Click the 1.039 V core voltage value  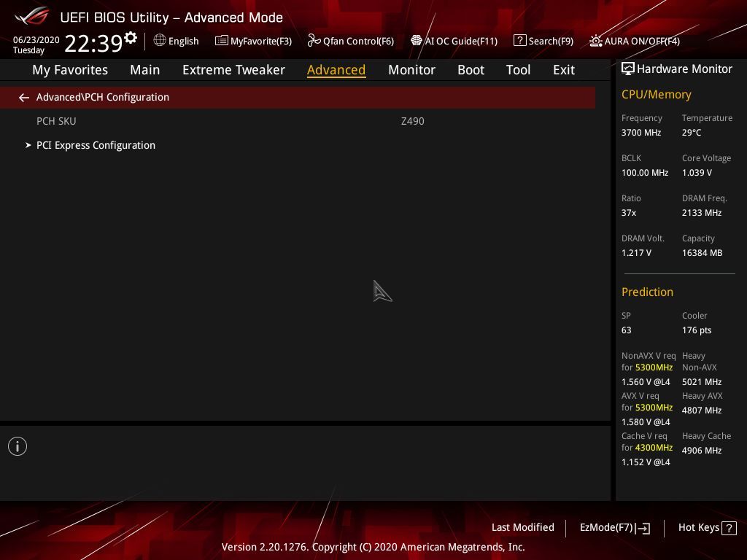(697, 173)
